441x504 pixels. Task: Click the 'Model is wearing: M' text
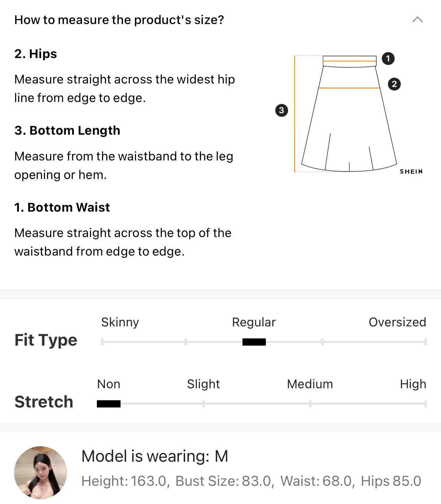[155, 456]
